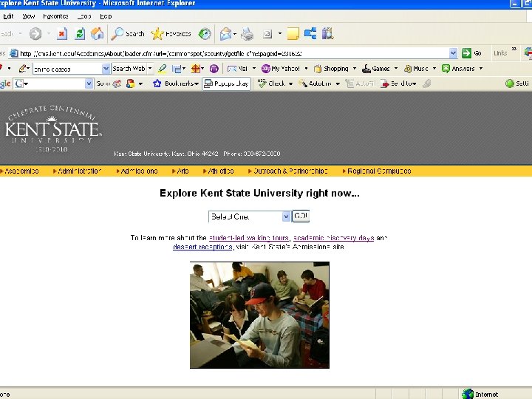Open the Bookmarks star menu

(176, 83)
